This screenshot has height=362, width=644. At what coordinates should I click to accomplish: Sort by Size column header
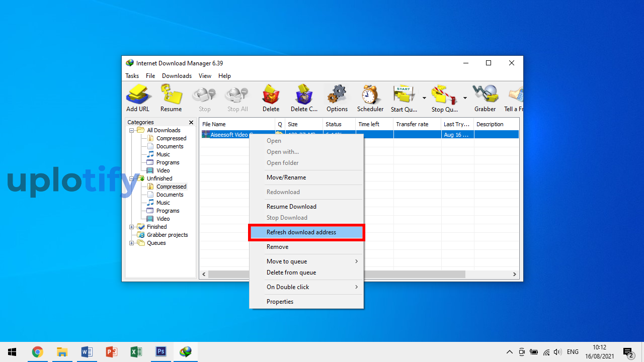[304, 124]
